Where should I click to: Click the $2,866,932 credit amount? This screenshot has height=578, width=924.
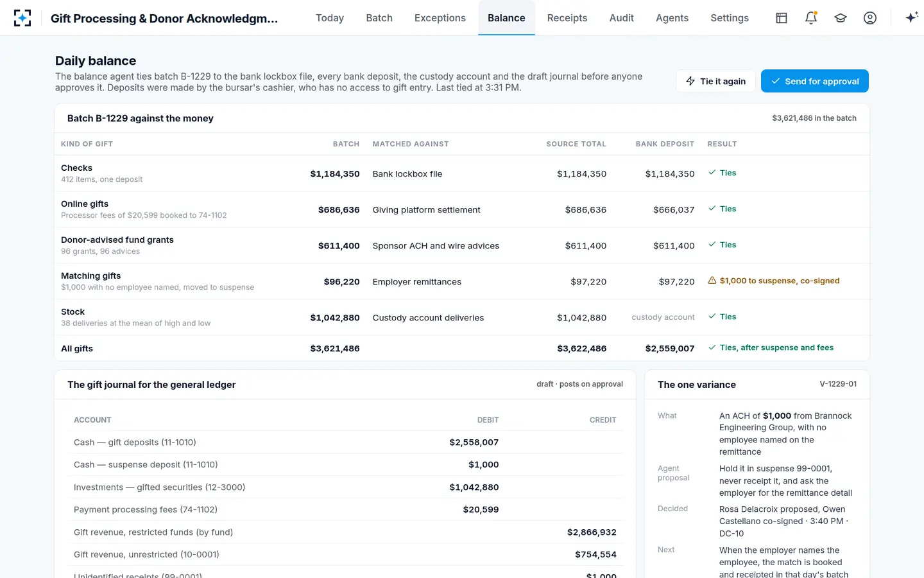pos(592,532)
